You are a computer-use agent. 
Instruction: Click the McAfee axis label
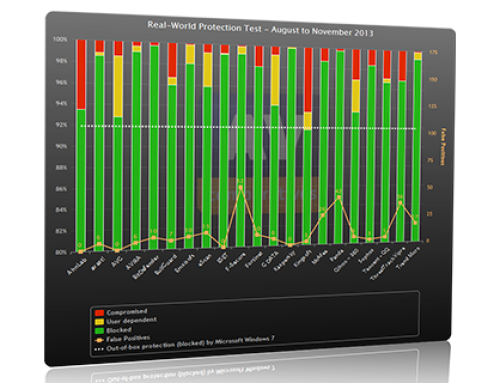click(x=320, y=258)
